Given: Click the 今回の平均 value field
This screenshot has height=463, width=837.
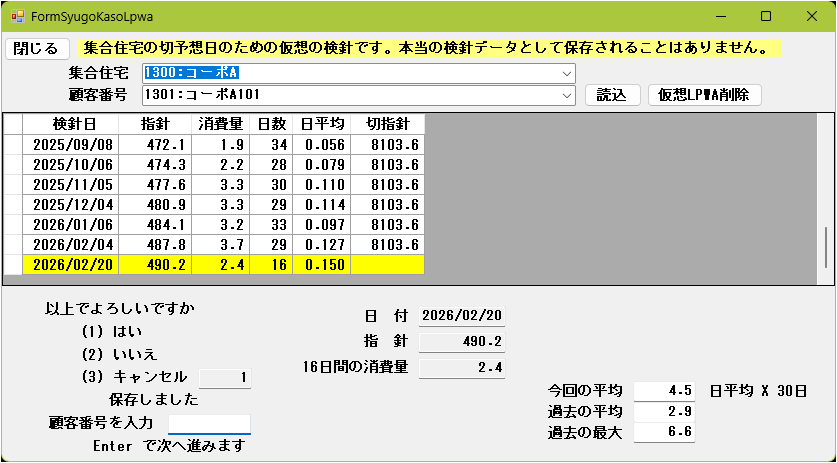Looking at the screenshot, I should 664,390.
